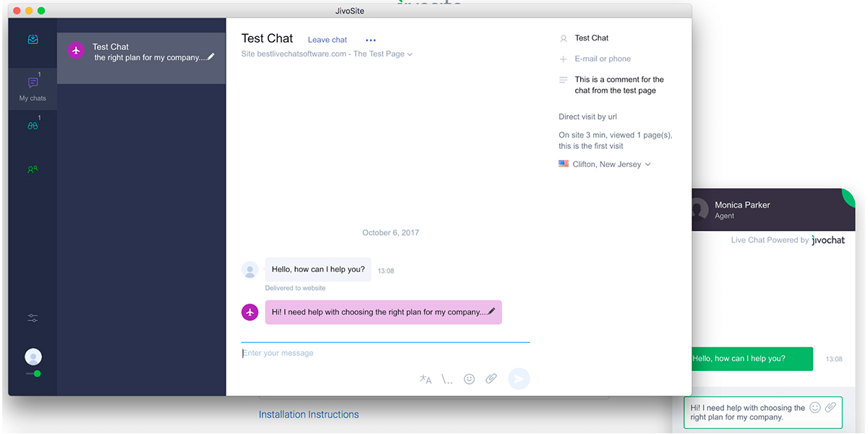The width and height of the screenshot is (868, 434).
Task: Click the person icon beside the visitor name
Action: coord(563,38)
